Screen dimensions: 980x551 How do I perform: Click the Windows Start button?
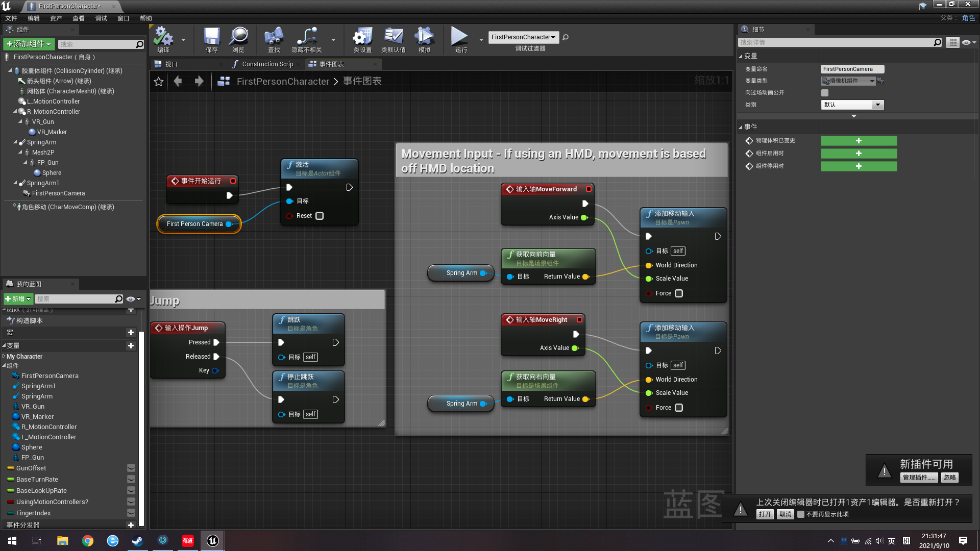coord(12,541)
